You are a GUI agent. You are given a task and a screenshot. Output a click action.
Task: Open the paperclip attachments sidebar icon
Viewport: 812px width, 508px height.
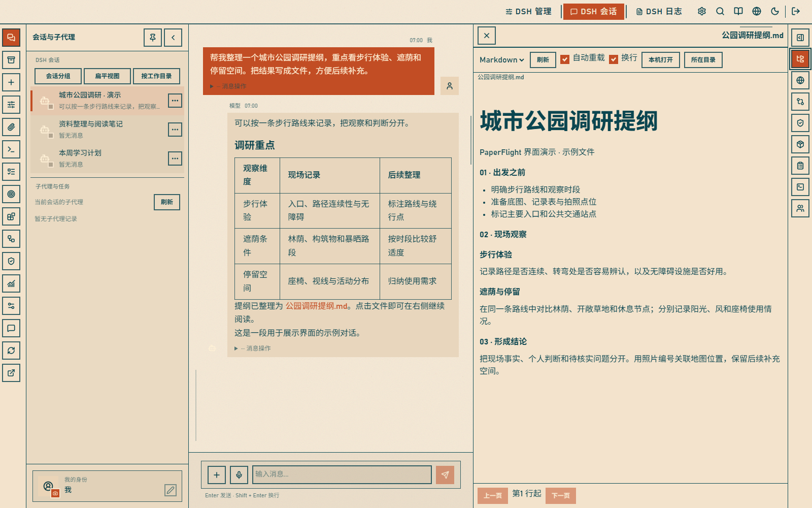pyautogui.click(x=11, y=127)
